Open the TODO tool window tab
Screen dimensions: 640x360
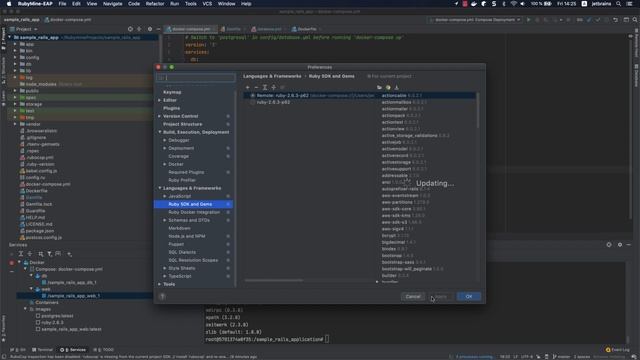coord(104,350)
